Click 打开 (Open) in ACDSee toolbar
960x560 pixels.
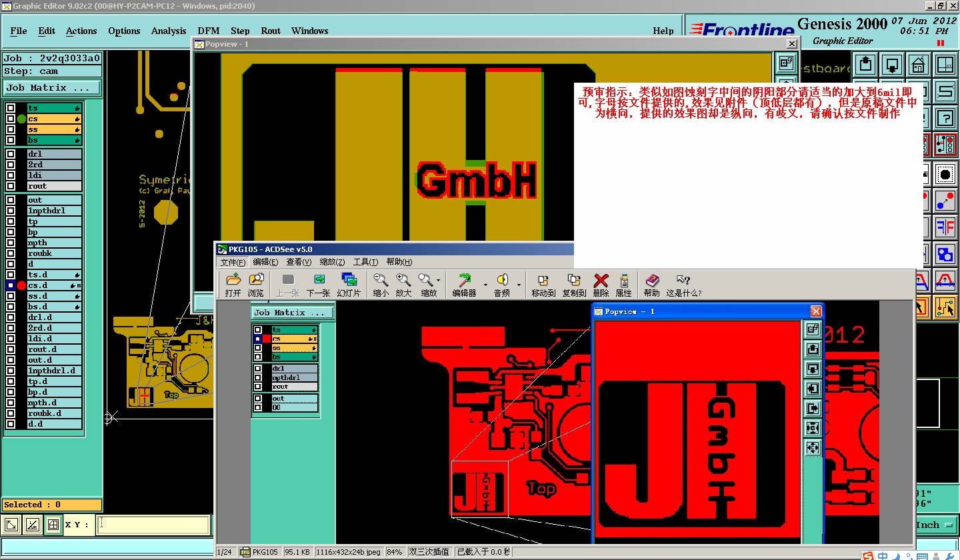click(x=233, y=285)
